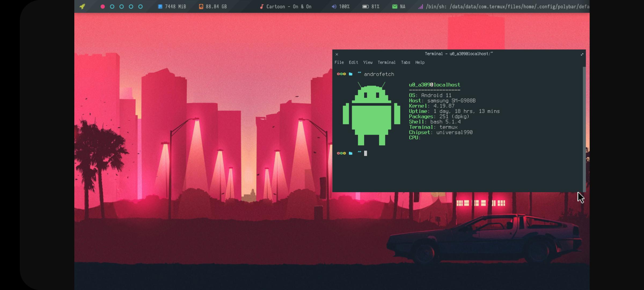
Task: Switch to the last workspace circle
Action: [x=140, y=6]
